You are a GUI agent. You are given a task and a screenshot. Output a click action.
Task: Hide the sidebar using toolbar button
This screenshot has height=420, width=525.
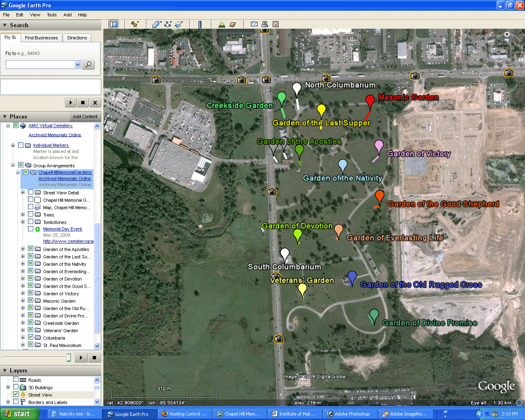tap(113, 25)
